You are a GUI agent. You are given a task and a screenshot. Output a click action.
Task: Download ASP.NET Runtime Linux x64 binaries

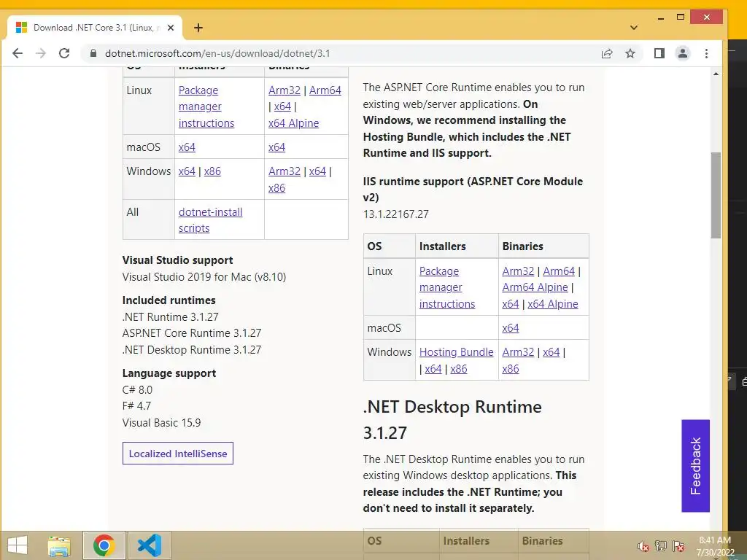coord(510,304)
